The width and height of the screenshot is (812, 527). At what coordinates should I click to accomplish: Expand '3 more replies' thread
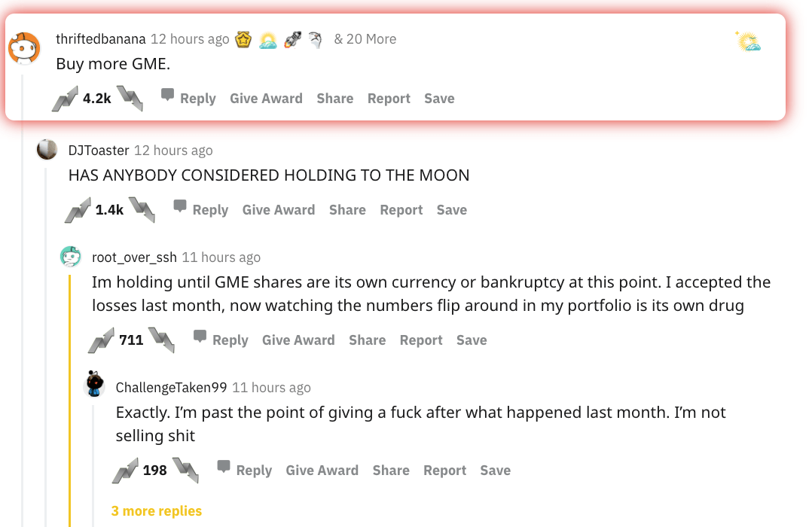(x=157, y=511)
